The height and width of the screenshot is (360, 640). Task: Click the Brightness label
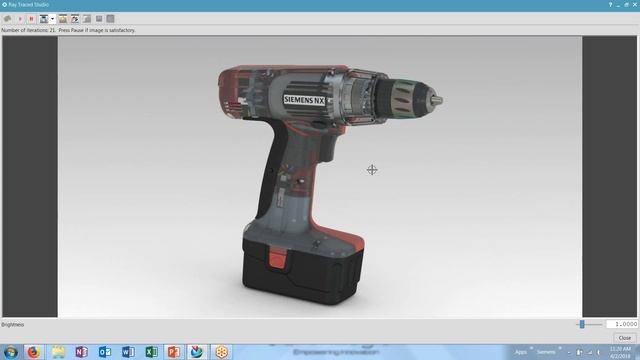coord(13,324)
